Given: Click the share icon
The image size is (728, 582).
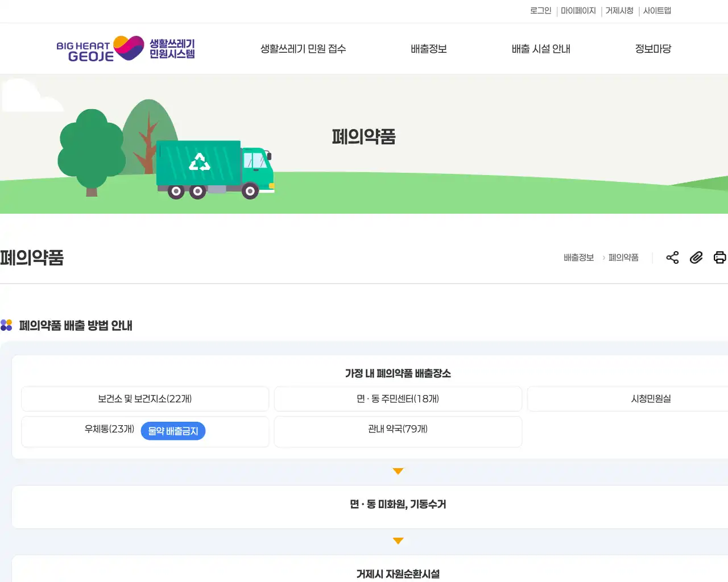Looking at the screenshot, I should pyautogui.click(x=672, y=257).
